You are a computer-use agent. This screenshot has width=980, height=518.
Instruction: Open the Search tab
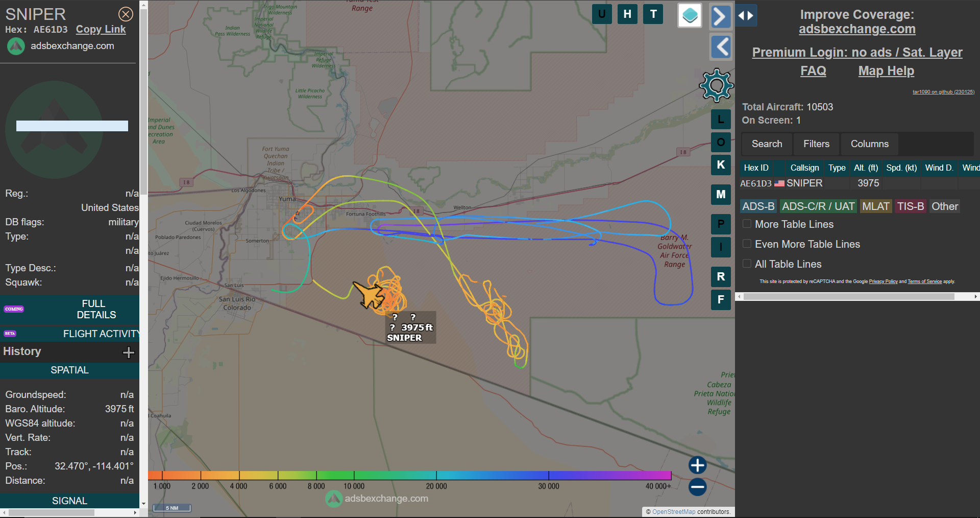[x=767, y=144]
